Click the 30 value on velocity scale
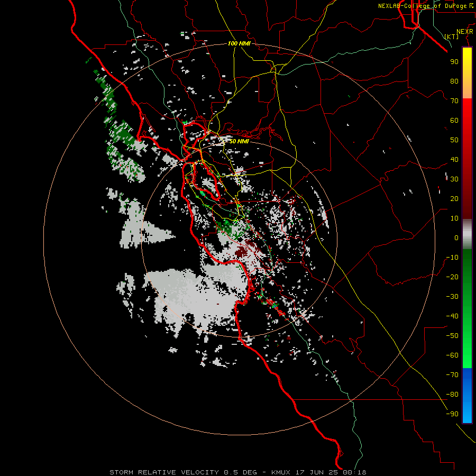 pos(454,179)
